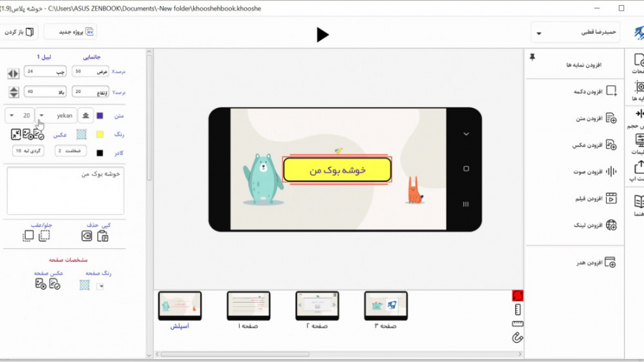Click the 'باز کردن' open button
644x362 pixels.
[18, 31]
